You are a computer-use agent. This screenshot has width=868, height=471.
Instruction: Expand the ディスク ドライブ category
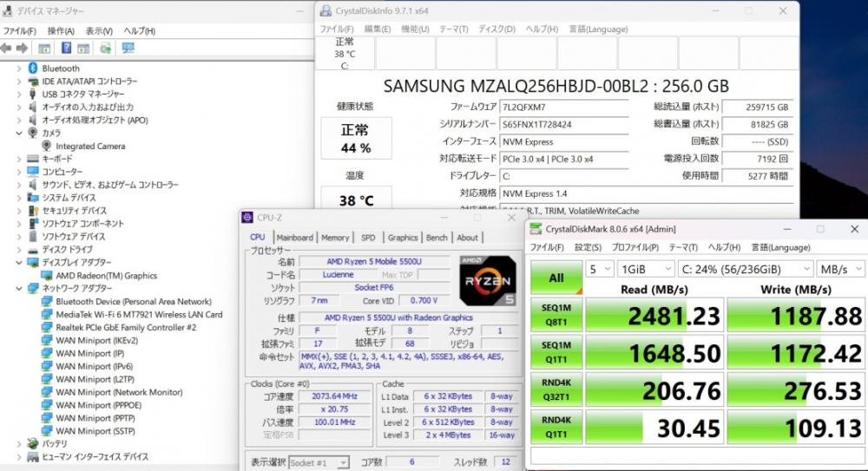(x=19, y=250)
